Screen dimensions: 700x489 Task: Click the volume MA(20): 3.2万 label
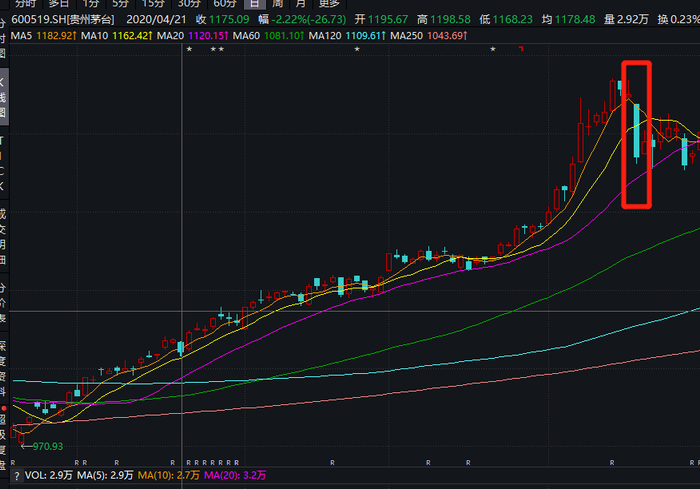(x=235, y=476)
